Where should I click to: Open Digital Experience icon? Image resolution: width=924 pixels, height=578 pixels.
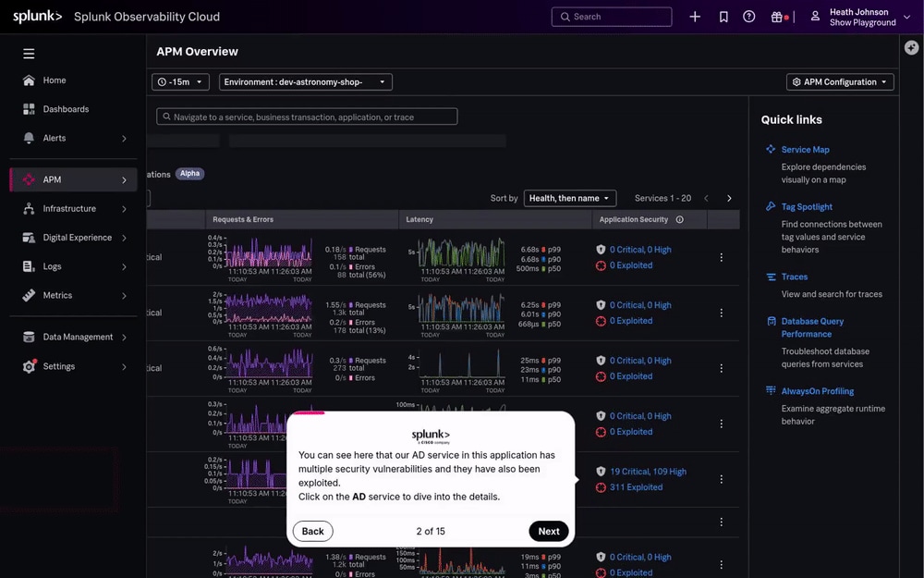[x=29, y=238]
